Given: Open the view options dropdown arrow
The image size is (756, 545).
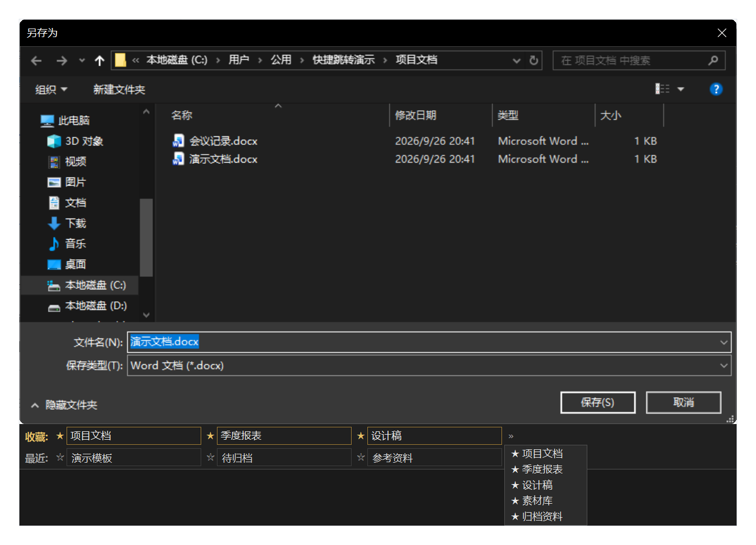Looking at the screenshot, I should point(681,89).
